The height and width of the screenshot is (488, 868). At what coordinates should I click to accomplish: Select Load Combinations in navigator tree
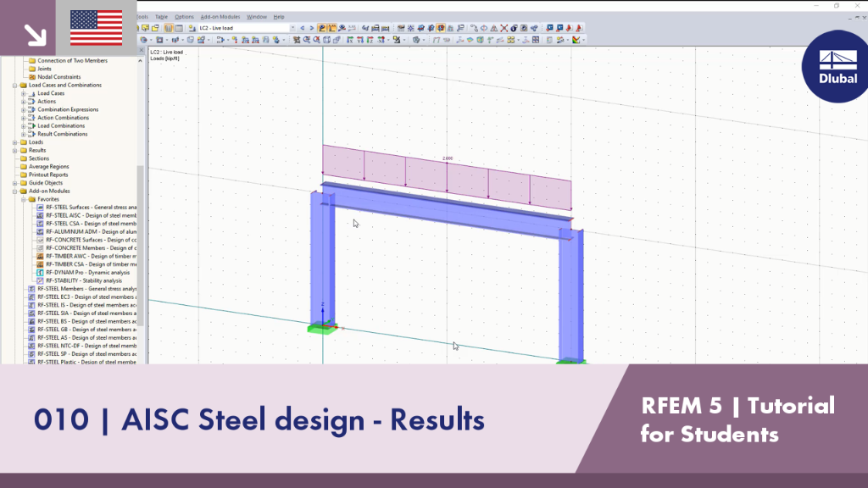61,125
